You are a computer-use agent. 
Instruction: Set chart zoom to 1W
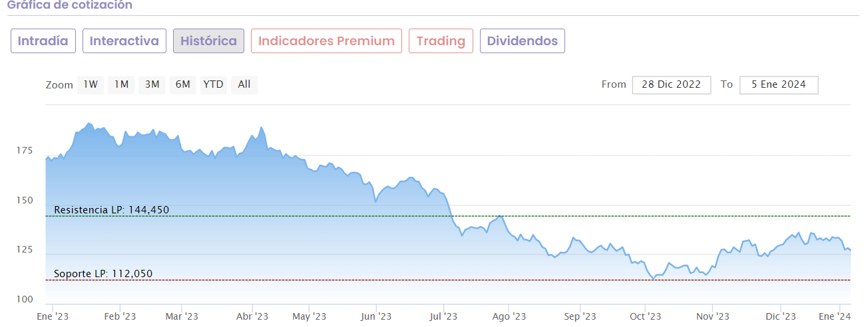(x=91, y=84)
